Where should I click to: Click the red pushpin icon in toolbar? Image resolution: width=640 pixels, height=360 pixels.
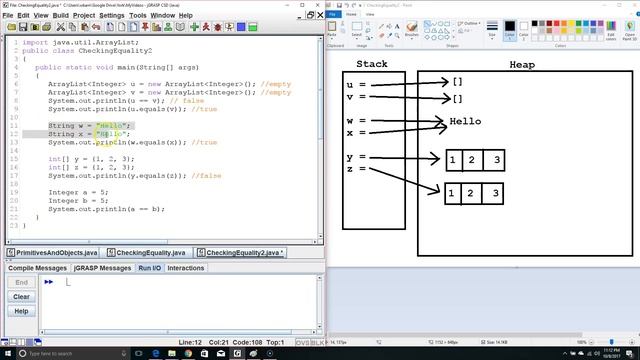point(145,27)
